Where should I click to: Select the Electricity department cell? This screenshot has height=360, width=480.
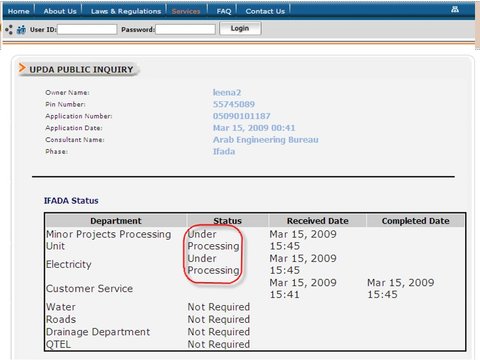pos(69,264)
